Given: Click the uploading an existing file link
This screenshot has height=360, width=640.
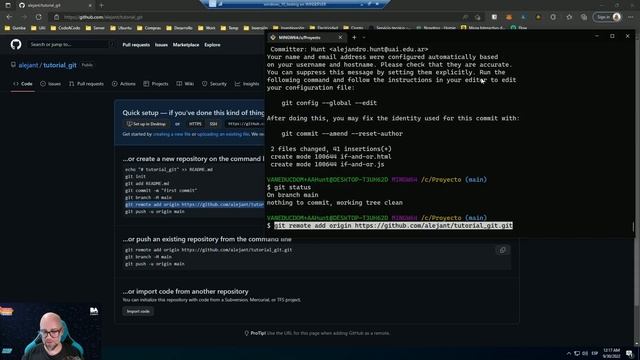Looking at the screenshot, I should click(223, 134).
